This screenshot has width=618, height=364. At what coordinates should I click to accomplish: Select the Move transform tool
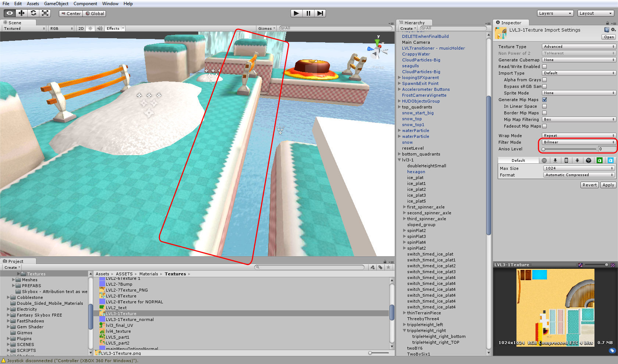(x=21, y=13)
